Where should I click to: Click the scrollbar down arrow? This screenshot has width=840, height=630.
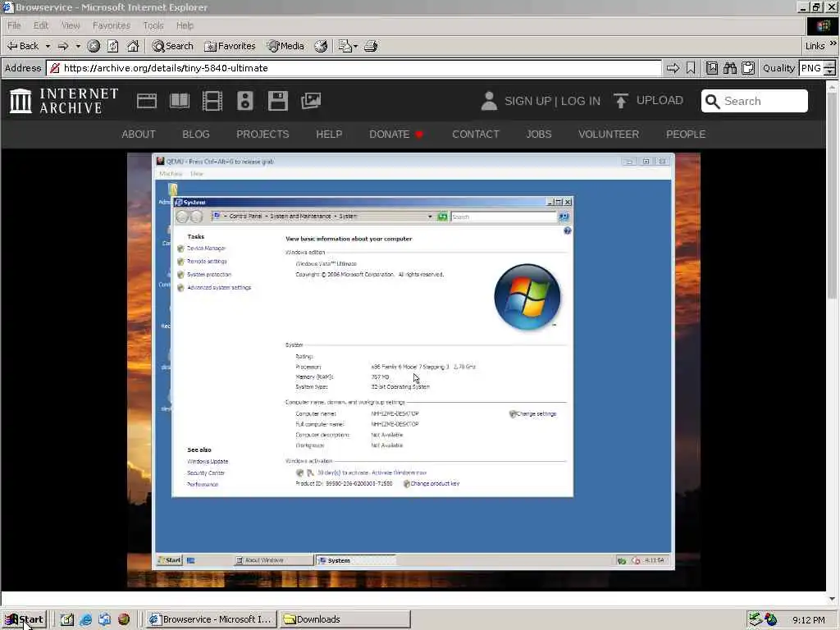832,599
